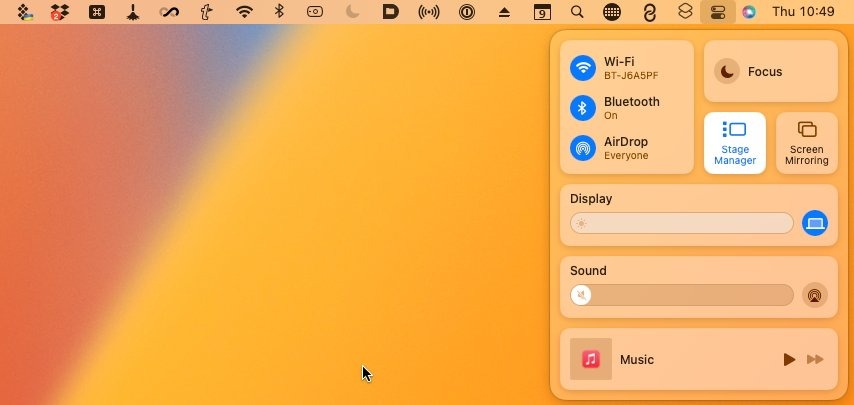
Task: Click the broadcast signal menu bar icon
Action: [x=429, y=11]
